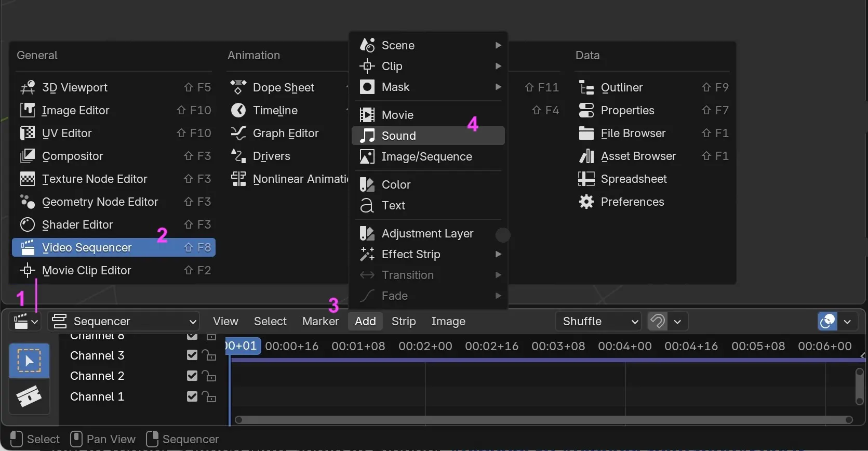This screenshot has height=451, width=868.
Task: Uncheck the Channel 2 checkbox
Action: [192, 376]
